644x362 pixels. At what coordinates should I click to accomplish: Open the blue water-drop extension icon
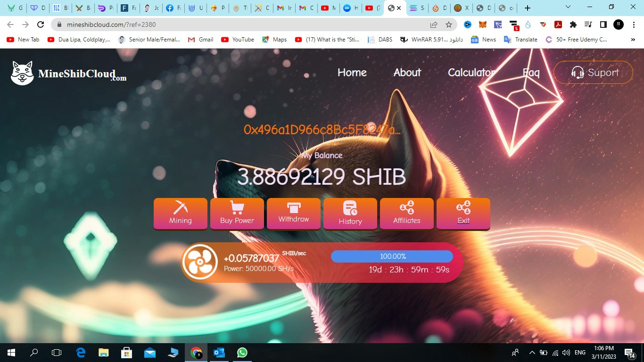[x=528, y=25]
